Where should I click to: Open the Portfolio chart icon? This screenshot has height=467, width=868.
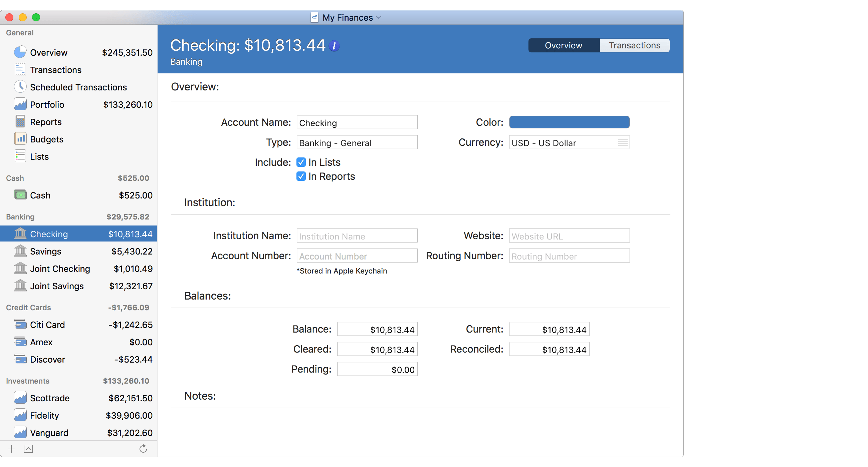[20, 104]
